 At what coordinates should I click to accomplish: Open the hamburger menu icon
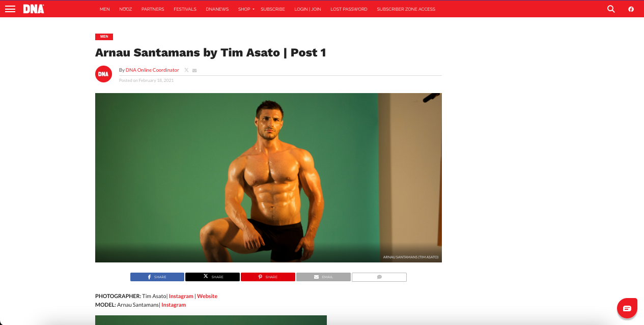click(10, 9)
